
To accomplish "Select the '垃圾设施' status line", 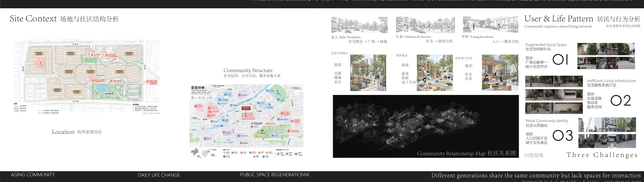I will 594,98.
